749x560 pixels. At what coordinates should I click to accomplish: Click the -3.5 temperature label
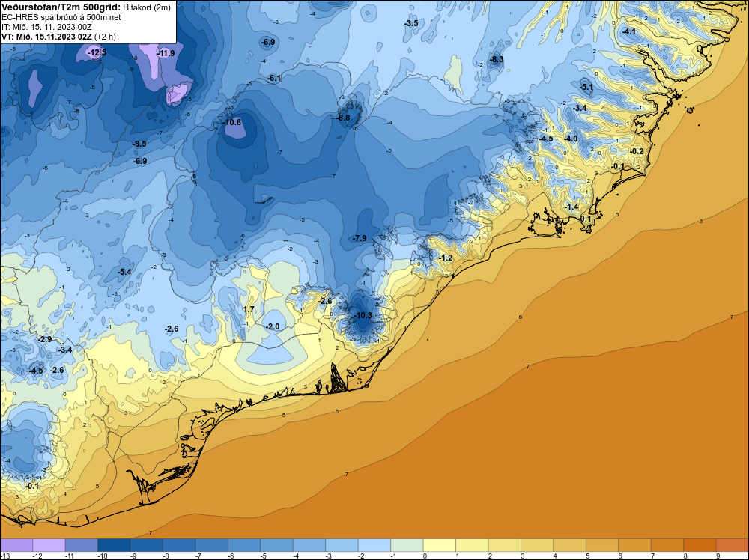pyautogui.click(x=410, y=23)
